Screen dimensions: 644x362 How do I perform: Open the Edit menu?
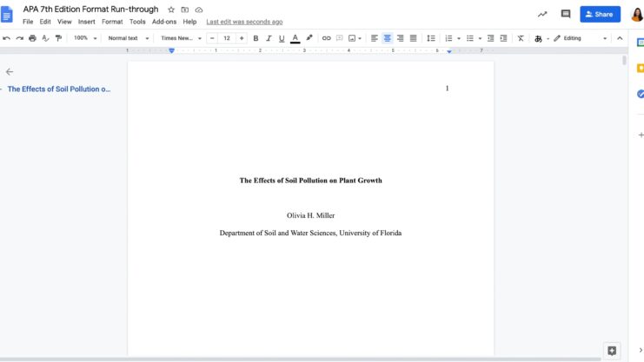click(x=45, y=22)
